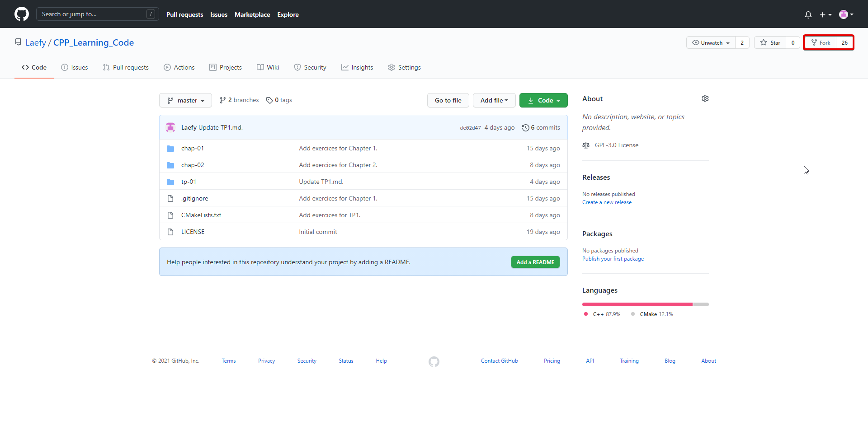868x425 pixels.
Task: Open Explore in top navigation
Action: (x=288, y=14)
